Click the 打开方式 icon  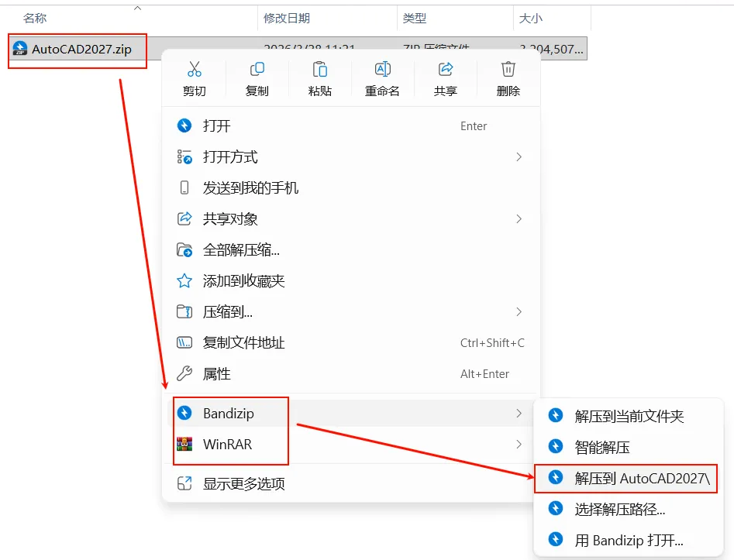tap(184, 156)
